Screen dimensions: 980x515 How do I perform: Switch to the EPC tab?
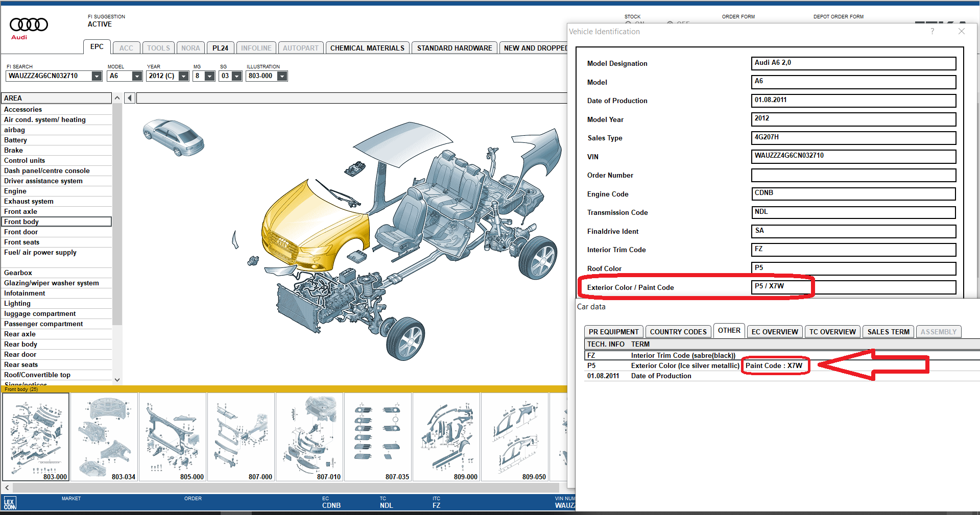click(x=97, y=46)
